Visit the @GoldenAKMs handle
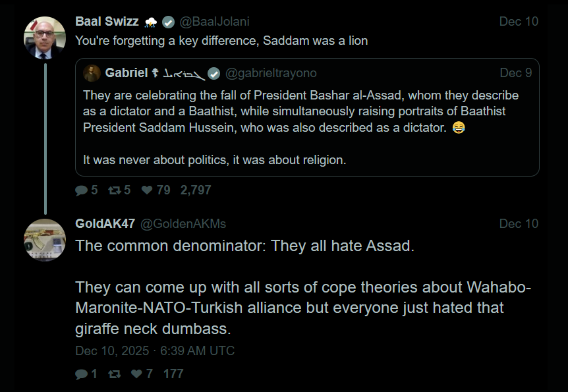Viewport: 568px width, 392px height. [x=183, y=224]
